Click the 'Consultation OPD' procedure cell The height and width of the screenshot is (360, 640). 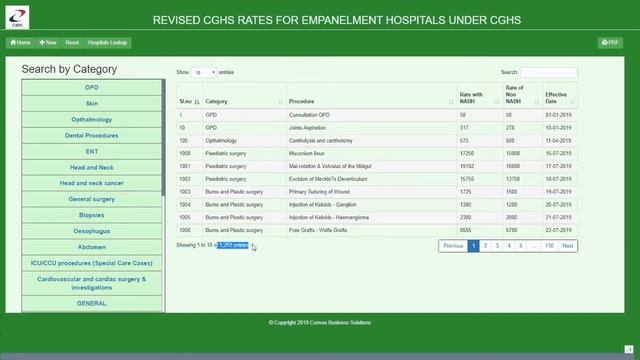(371, 115)
